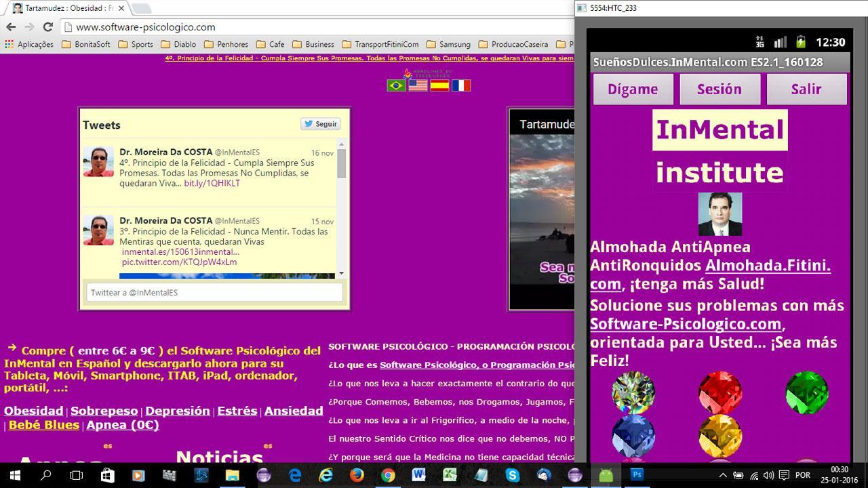Open the Penhores bookmarks folder
The height and width of the screenshot is (488, 868).
click(226, 44)
